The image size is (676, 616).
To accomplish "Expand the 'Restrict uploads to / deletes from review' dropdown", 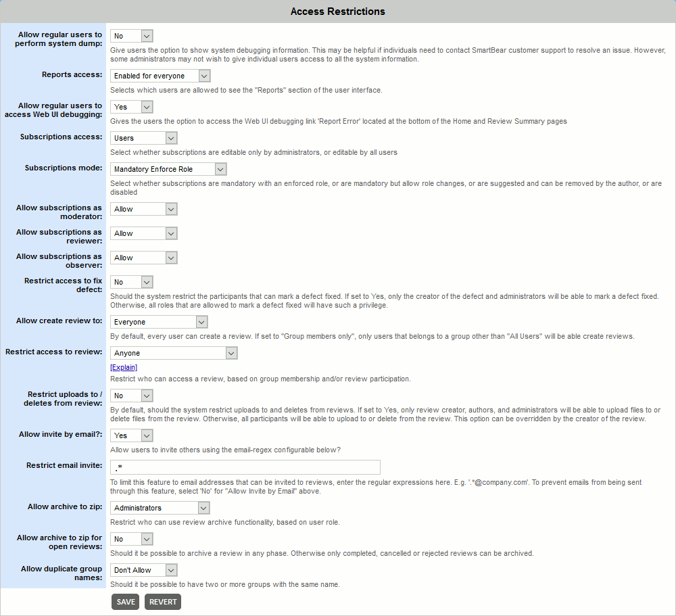I will point(131,395).
